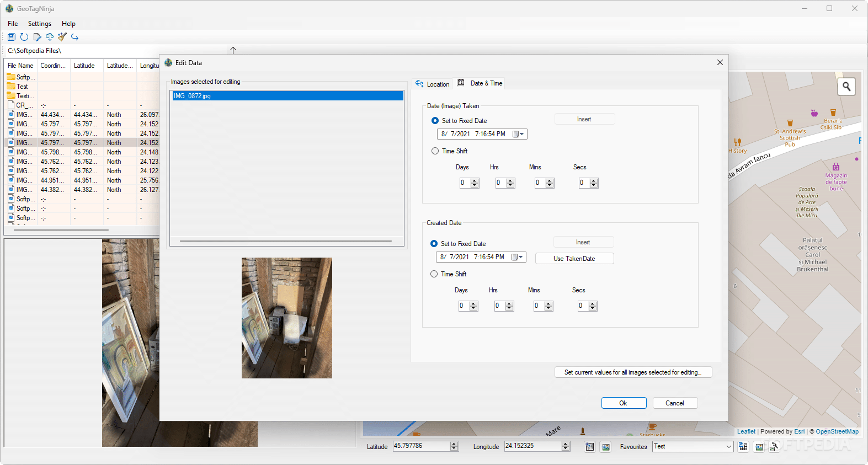
Task: Click the folder path C:\Softpedia Files\
Action: [x=34, y=51]
